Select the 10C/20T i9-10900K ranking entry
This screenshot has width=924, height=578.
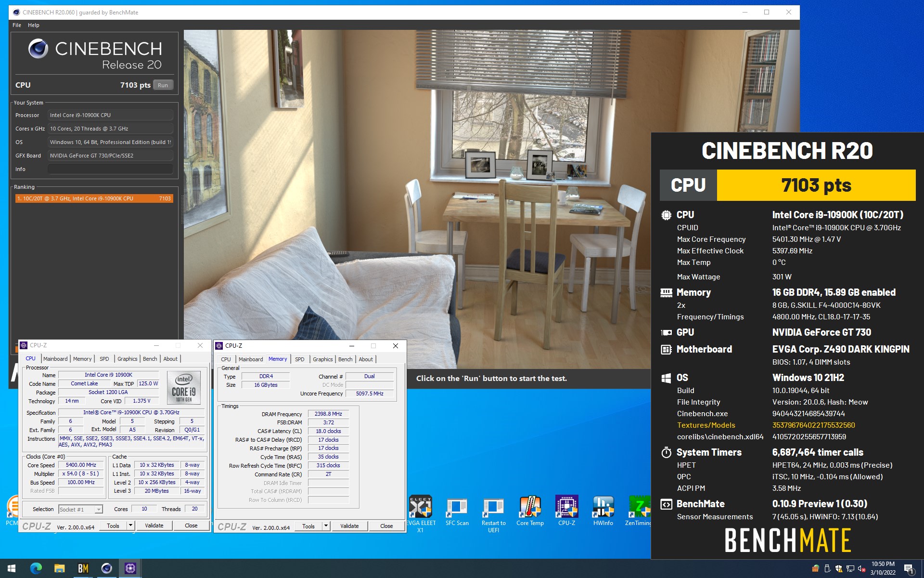click(x=94, y=198)
